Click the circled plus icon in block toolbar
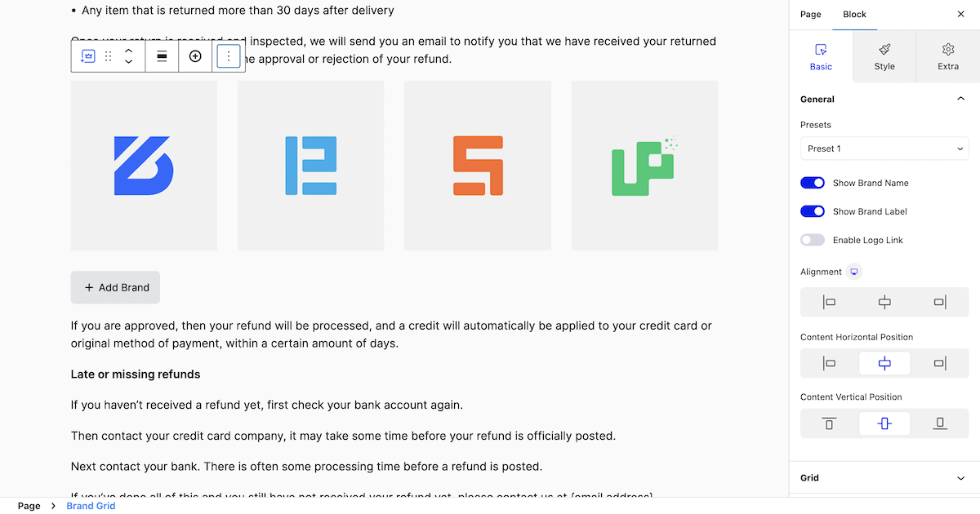Viewport: 980px width, 514px height. [195, 56]
